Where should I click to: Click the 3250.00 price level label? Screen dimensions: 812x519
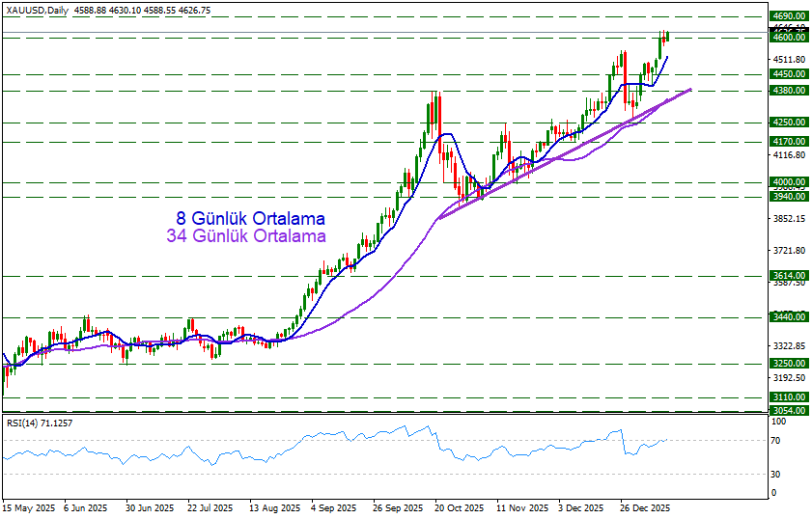click(789, 364)
